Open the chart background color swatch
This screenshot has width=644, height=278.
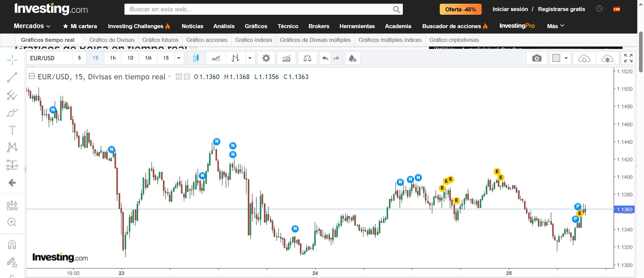pyautogui.click(x=556, y=58)
